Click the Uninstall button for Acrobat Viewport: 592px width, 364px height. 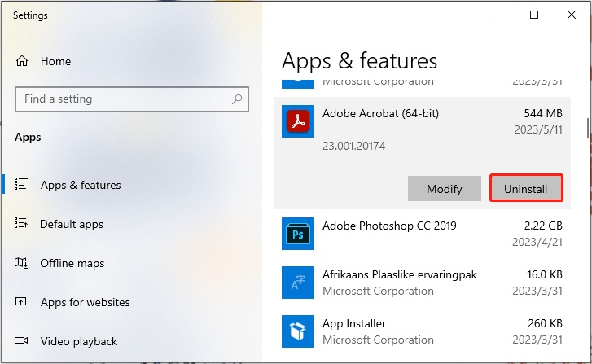click(526, 188)
